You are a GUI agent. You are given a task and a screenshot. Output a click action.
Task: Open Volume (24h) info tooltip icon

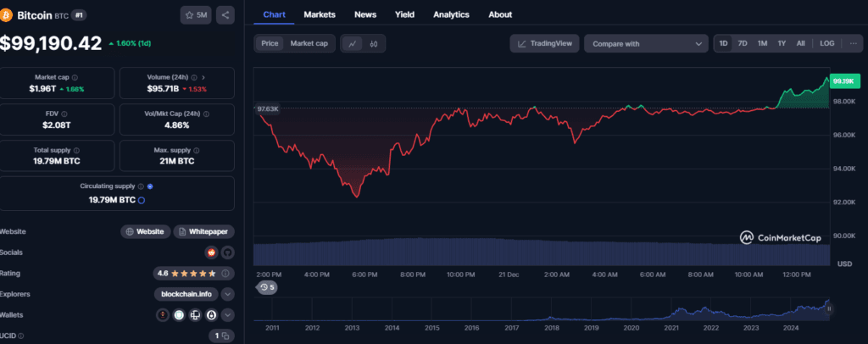[193, 77]
